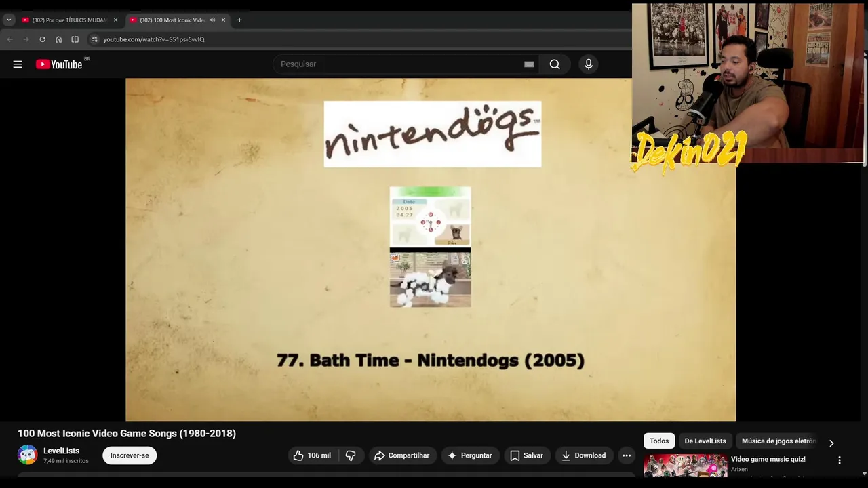This screenshot has height=488, width=868.
Task: Open more actions ellipsis menu
Action: coord(627,455)
